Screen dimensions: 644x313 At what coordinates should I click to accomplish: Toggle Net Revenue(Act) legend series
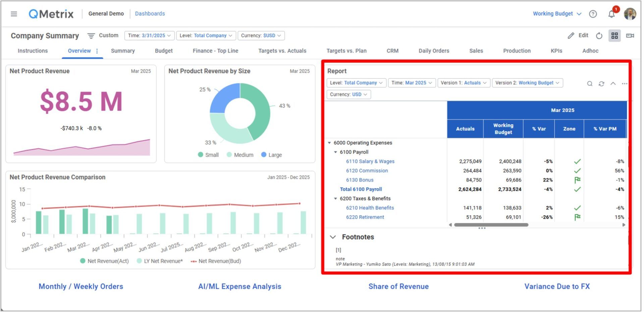tap(104, 261)
